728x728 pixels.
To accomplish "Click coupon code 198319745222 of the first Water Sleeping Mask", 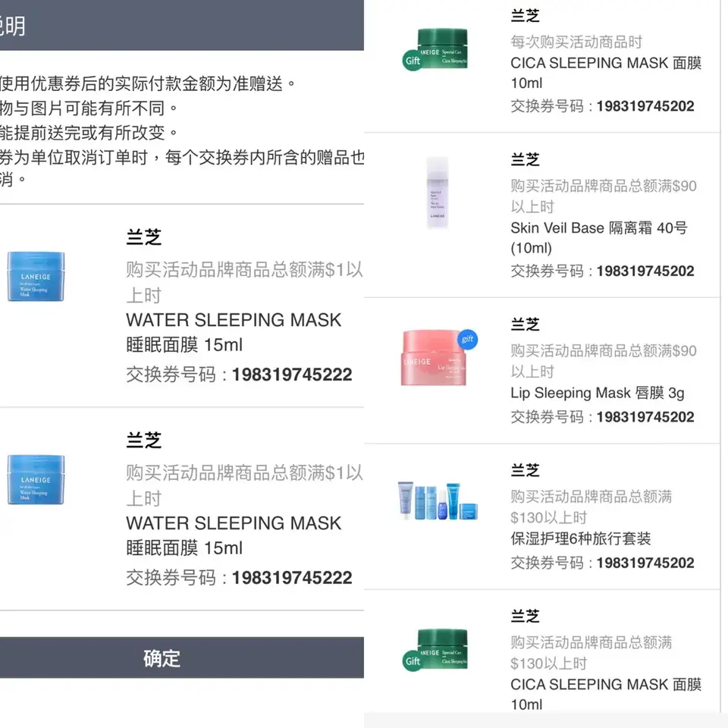I will point(292,375).
